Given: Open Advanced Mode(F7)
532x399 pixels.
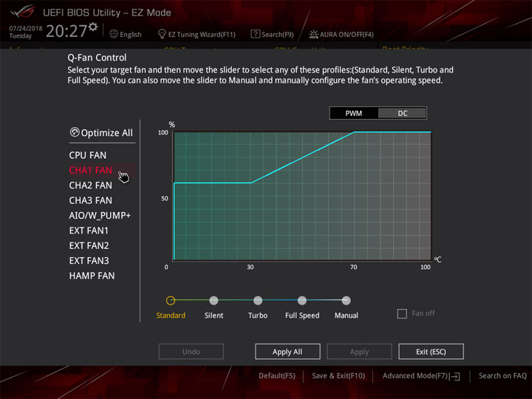Looking at the screenshot, I should (415, 376).
